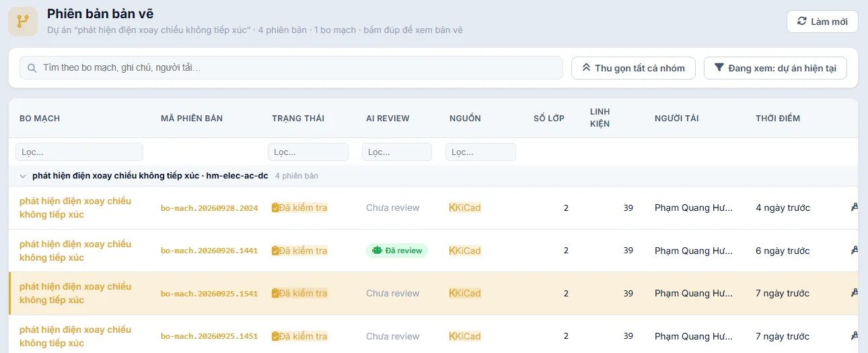Click the Lọc filter box under Bo mạch

[79, 152]
